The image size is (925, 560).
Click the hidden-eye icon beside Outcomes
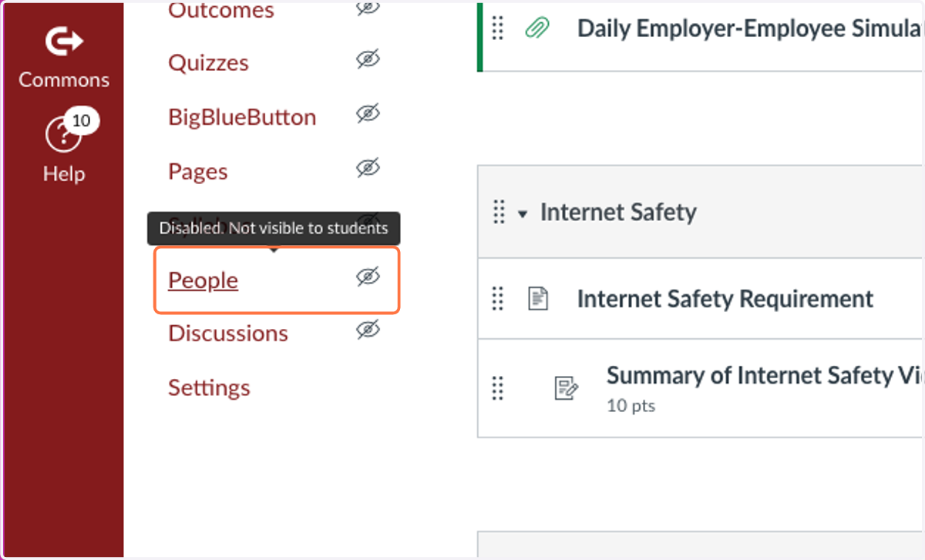pos(368,8)
